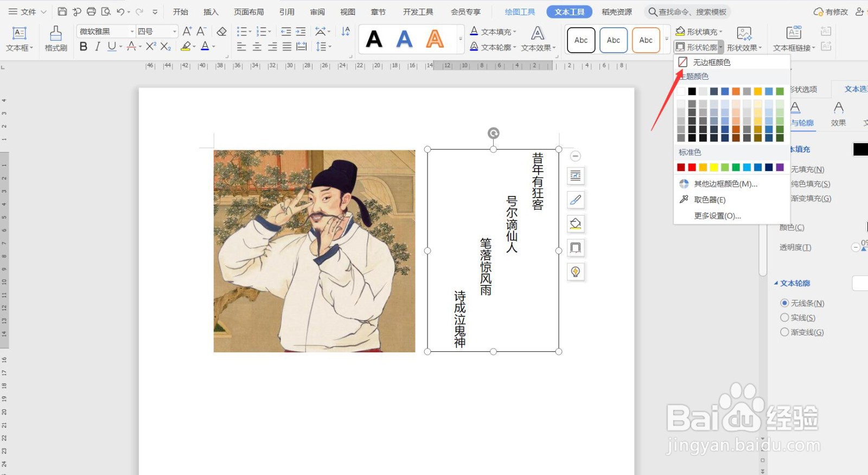Image resolution: width=868 pixels, height=475 pixels.
Task: Click the shape outline icon beside text box
Action: coord(576,248)
